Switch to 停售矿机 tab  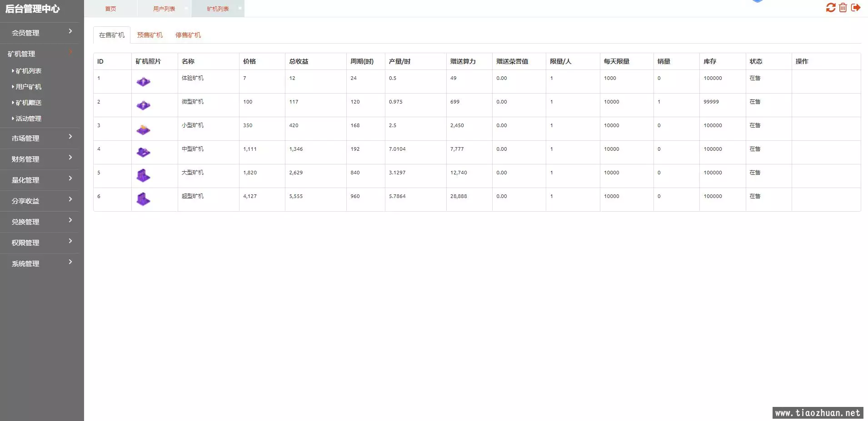(188, 35)
